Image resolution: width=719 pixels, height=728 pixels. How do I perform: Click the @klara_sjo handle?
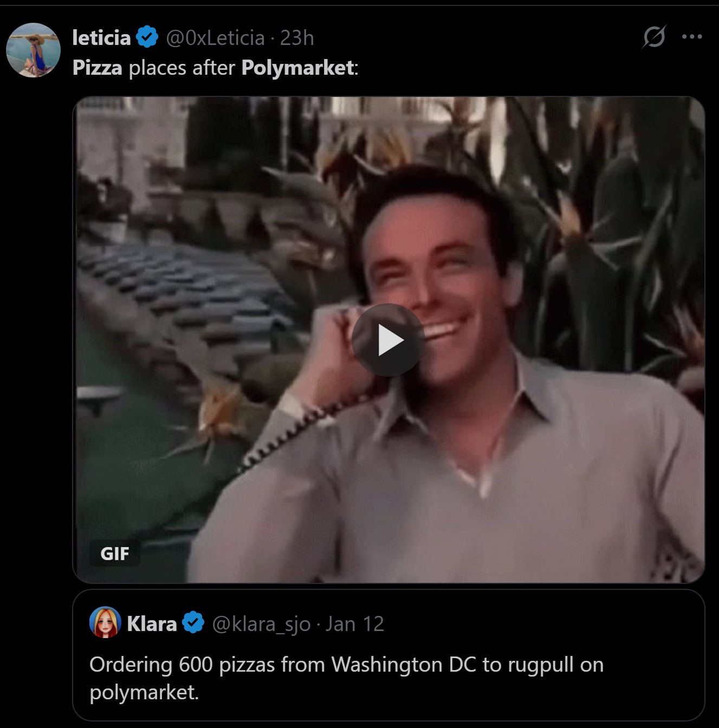(x=261, y=624)
